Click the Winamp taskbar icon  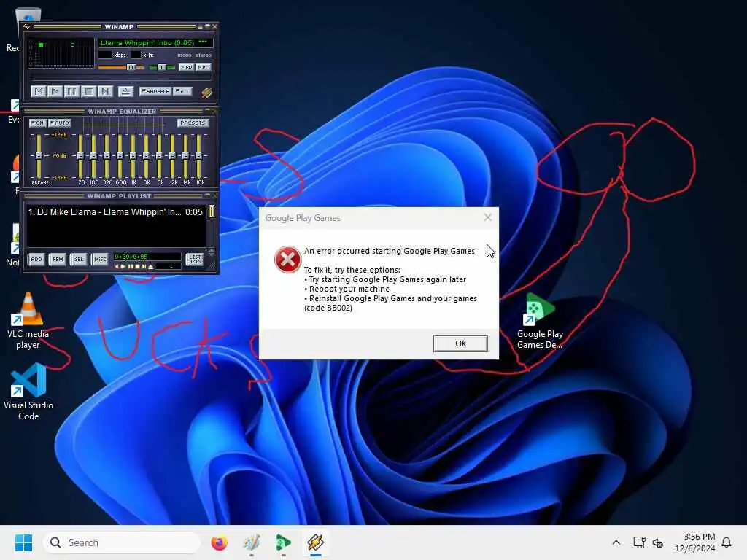[315, 542]
